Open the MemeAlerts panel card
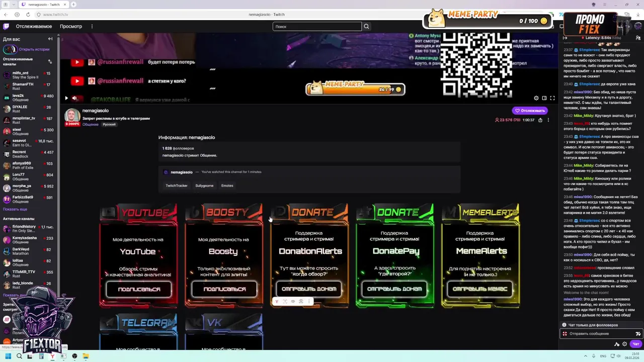 [480, 255]
